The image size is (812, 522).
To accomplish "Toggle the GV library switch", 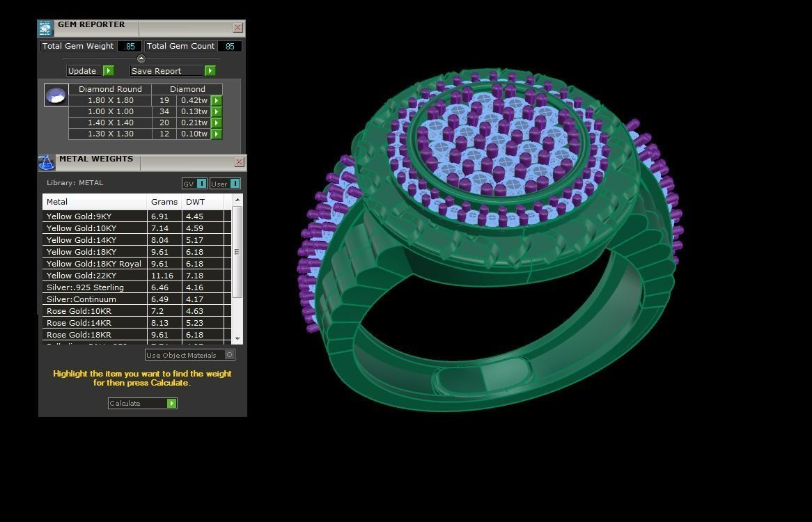I will (x=201, y=184).
